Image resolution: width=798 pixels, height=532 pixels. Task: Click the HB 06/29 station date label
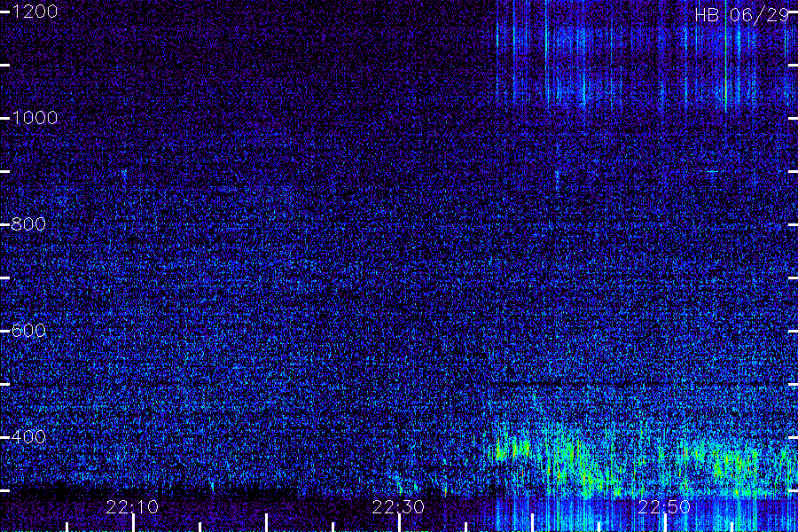tap(741, 15)
